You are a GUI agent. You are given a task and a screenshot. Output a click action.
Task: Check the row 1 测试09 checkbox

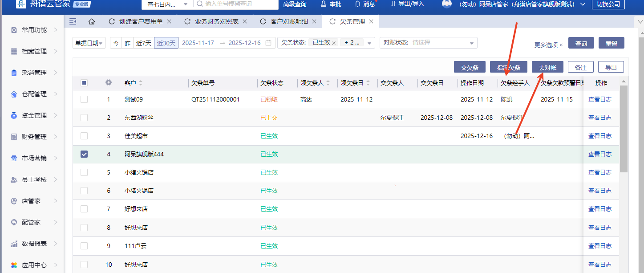(x=84, y=99)
